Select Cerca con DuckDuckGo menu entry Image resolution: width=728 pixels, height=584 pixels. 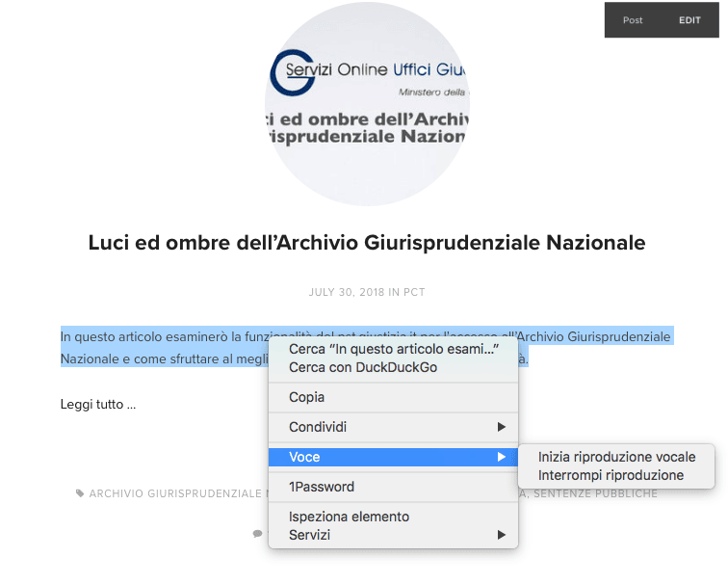[393, 367]
